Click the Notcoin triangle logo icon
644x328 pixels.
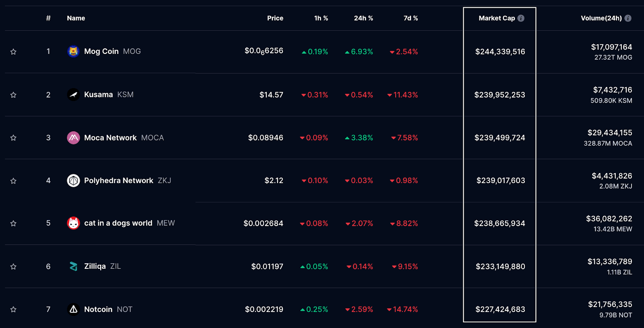tap(73, 309)
